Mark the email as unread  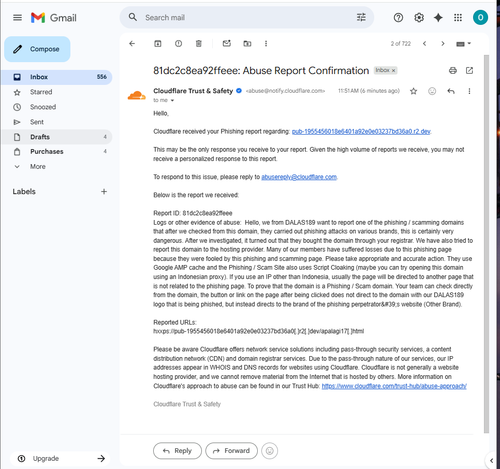coord(227,43)
